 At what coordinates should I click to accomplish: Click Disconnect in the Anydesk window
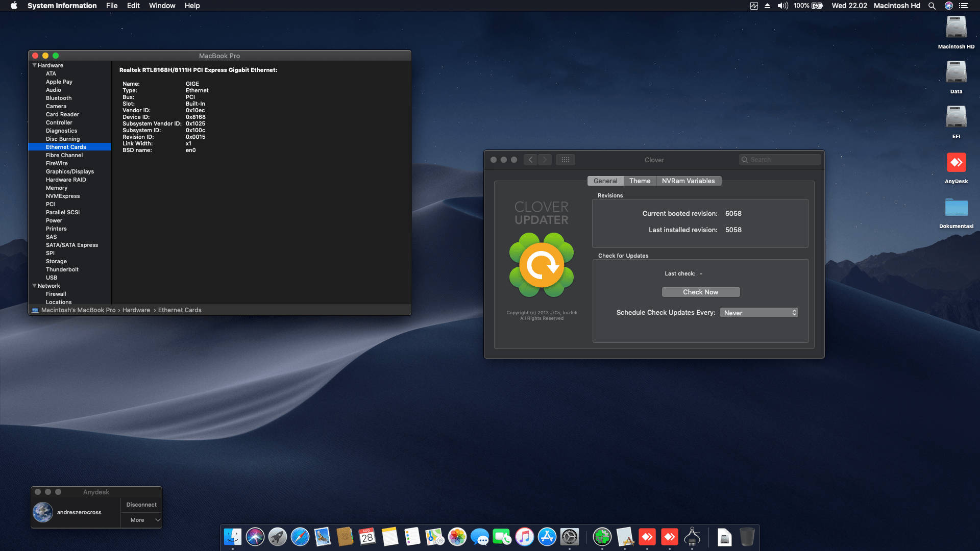[x=141, y=505]
